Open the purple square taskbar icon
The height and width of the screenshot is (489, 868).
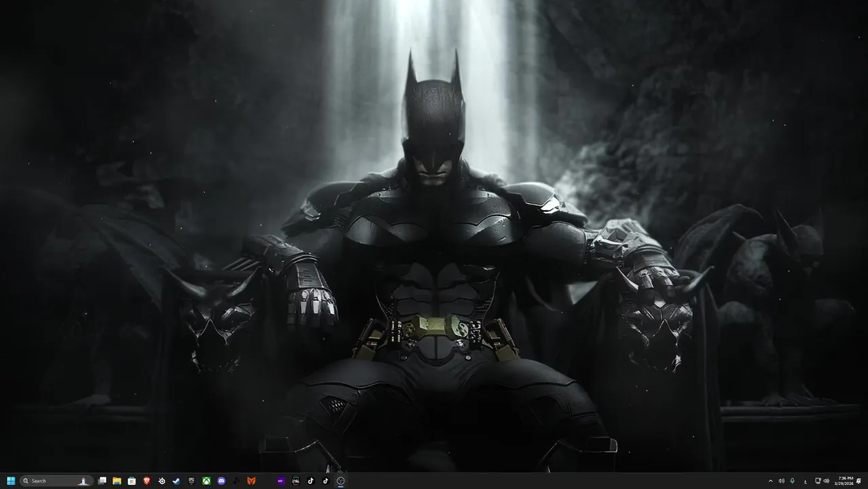(281, 481)
